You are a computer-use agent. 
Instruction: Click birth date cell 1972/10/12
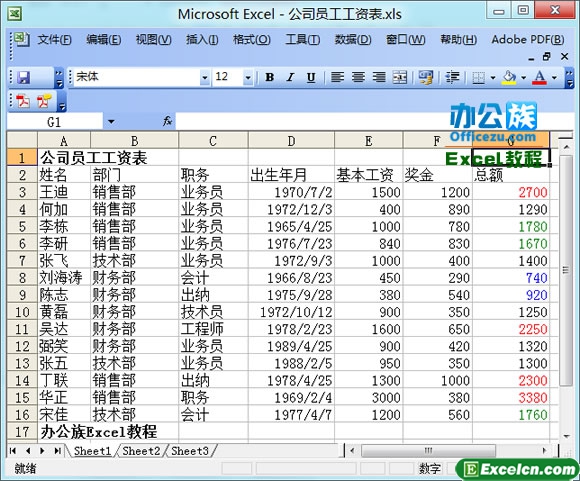click(x=291, y=312)
